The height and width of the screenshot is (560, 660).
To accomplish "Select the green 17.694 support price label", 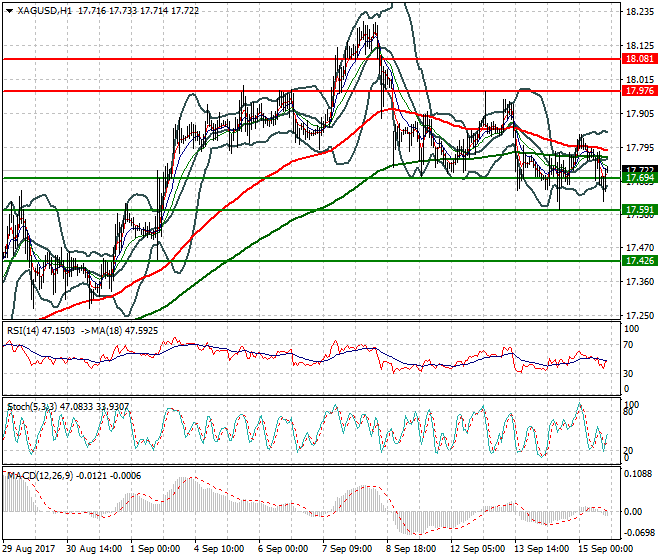I will (640, 179).
